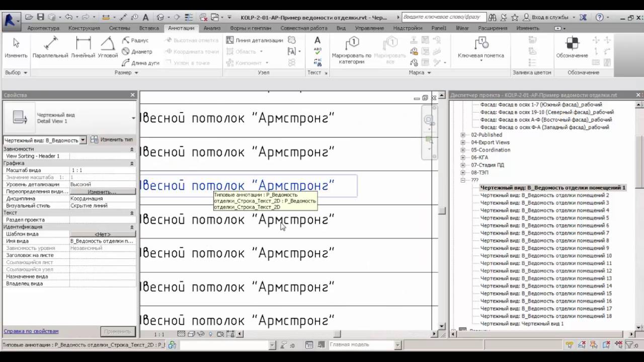Click Вход в службы sign-in button
Viewport: 644px width, 362px height.
tap(545, 17)
